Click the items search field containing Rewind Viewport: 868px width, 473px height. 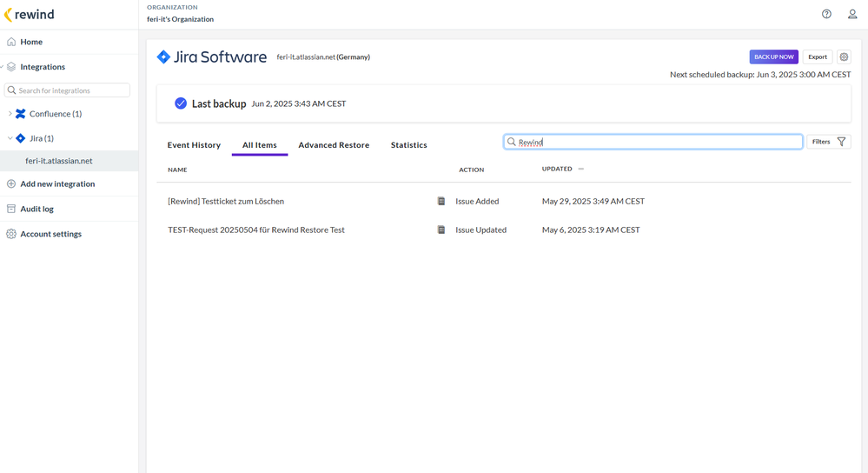tap(653, 142)
